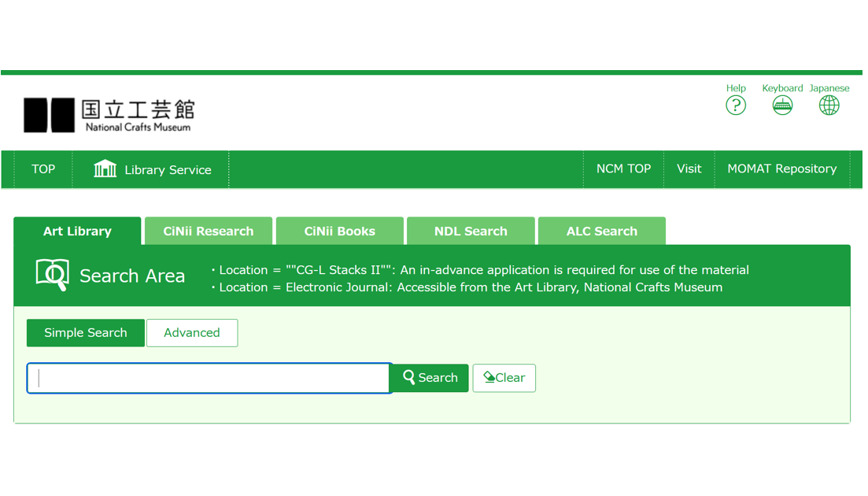Select the Simple Search mode
The height and width of the screenshot is (496, 868).
[x=86, y=333]
